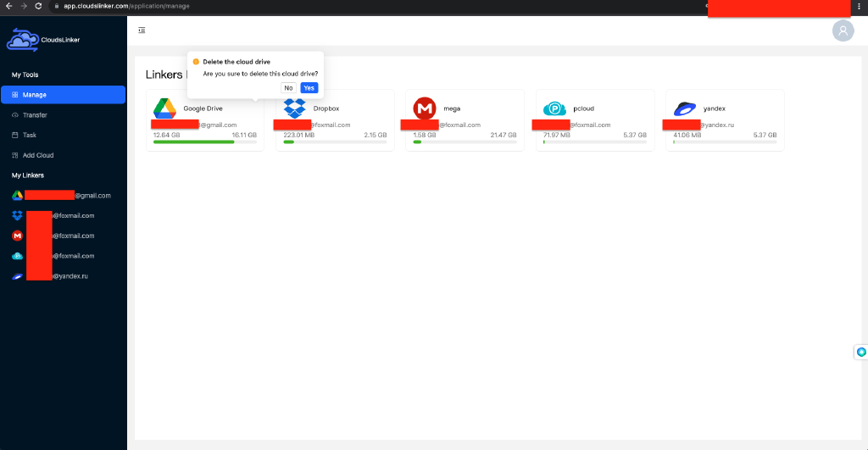The width and height of the screenshot is (868, 450).
Task: Click the 223.01 MB used value
Action: 299,135
